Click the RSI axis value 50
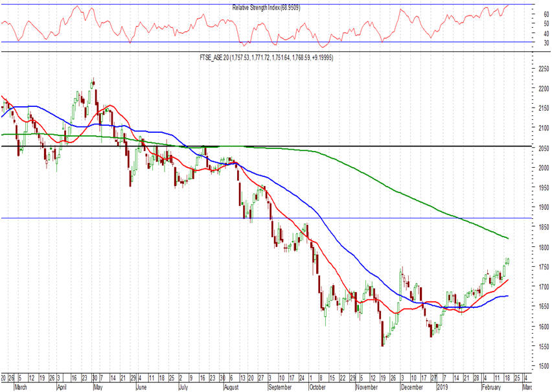Image resolution: width=552 pixels, height=392 pixels. [x=546, y=24]
